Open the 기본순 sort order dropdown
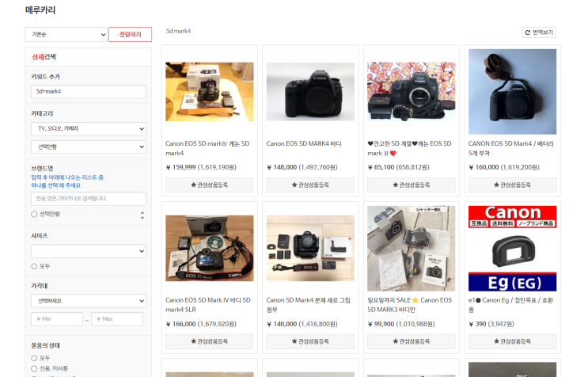The width and height of the screenshot is (588, 377). (x=66, y=35)
